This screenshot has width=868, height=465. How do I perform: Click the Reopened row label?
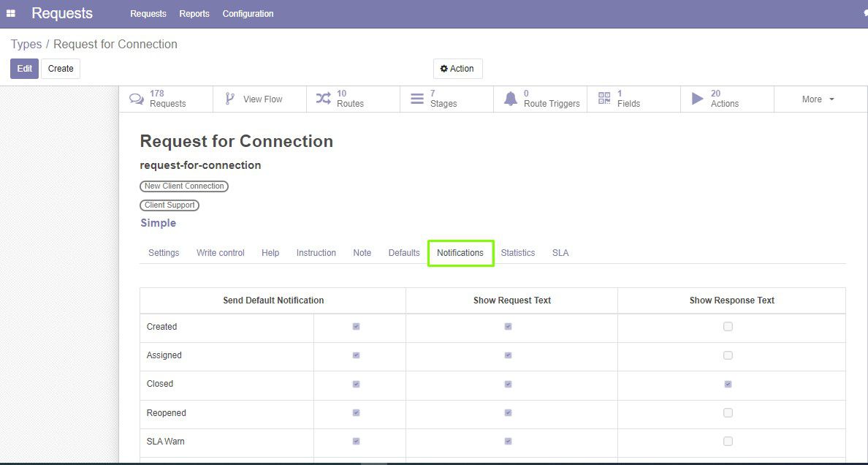[166, 413]
